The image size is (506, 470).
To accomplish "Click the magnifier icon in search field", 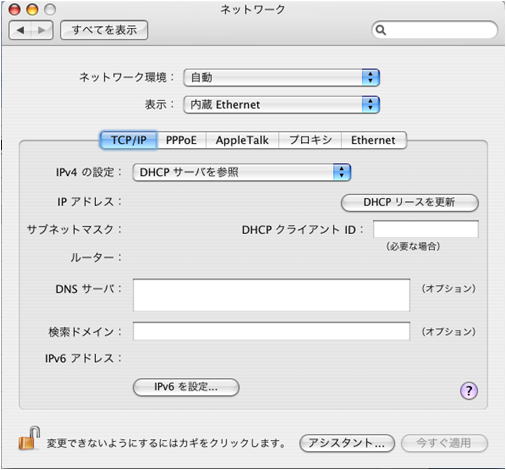I will (x=381, y=30).
